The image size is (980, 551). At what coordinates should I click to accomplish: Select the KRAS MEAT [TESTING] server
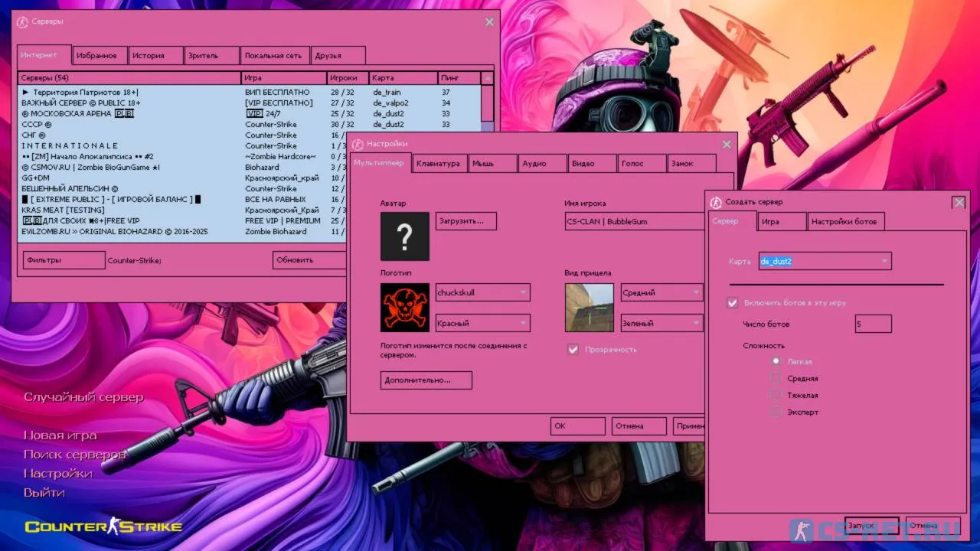(182, 210)
